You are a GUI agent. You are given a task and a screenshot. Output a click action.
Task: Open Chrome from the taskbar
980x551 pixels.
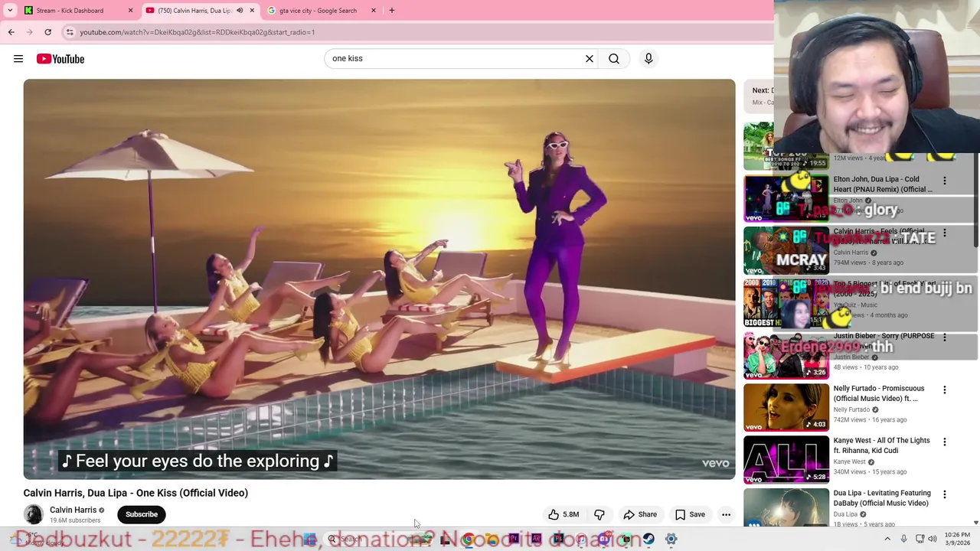coord(468,540)
